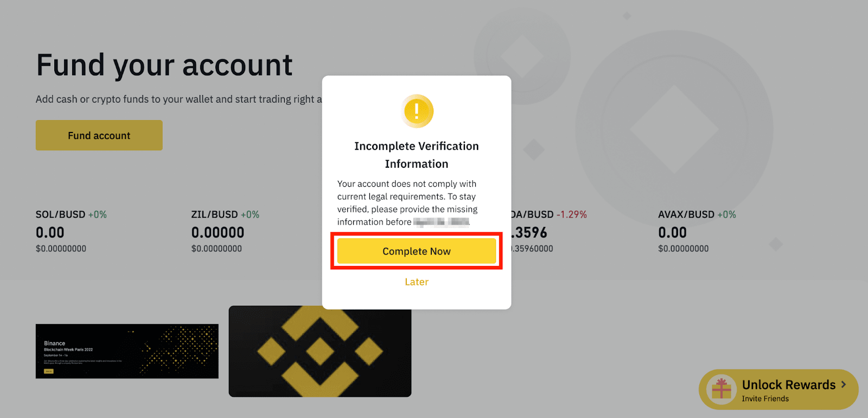
Task: Click small yellow button in Blockchain Week banner
Action: click(49, 371)
